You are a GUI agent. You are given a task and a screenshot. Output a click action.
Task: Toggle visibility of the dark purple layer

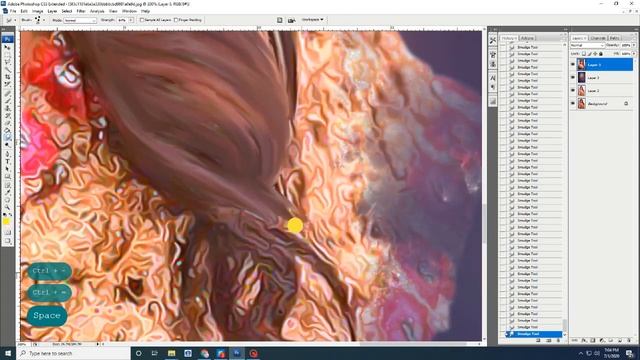coord(573,77)
